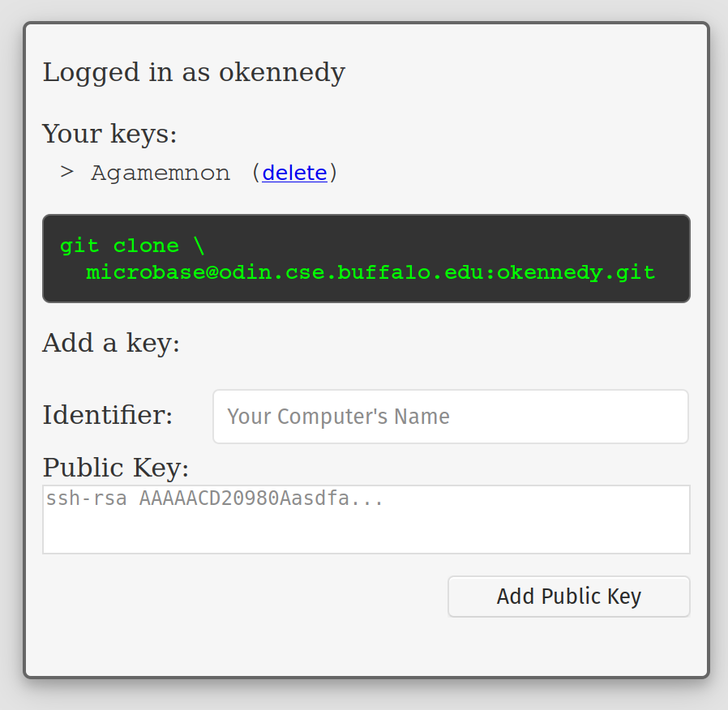This screenshot has height=710, width=728.
Task: Click 'microbase' in the repository URL
Action: pos(146,272)
